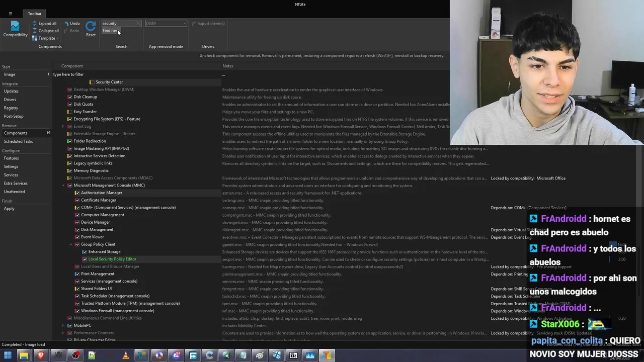644x362 pixels.
Task: Open the Unattended page
Action: click(x=14, y=192)
